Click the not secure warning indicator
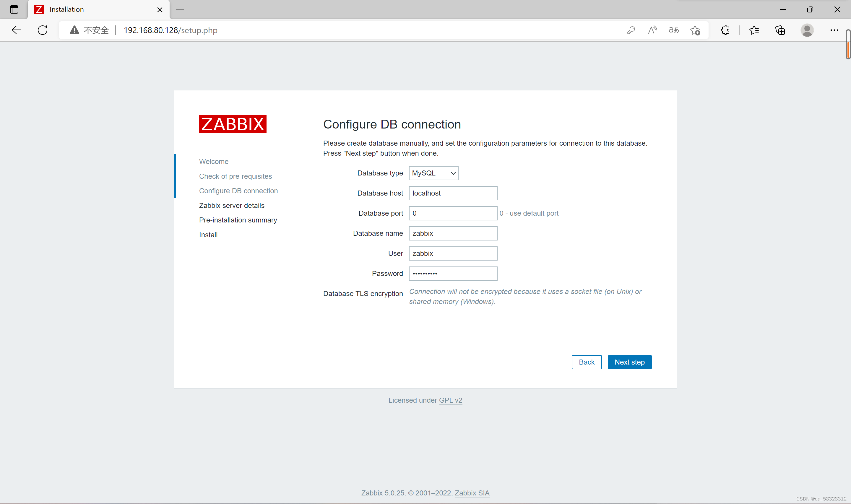This screenshot has height=504, width=851. click(x=89, y=30)
